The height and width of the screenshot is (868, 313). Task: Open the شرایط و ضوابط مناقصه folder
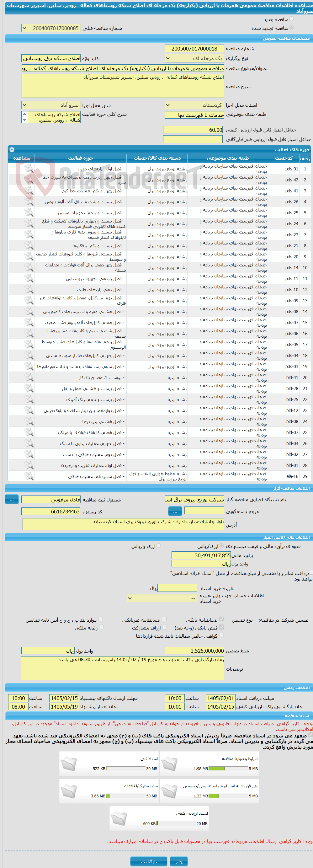[169, 764]
